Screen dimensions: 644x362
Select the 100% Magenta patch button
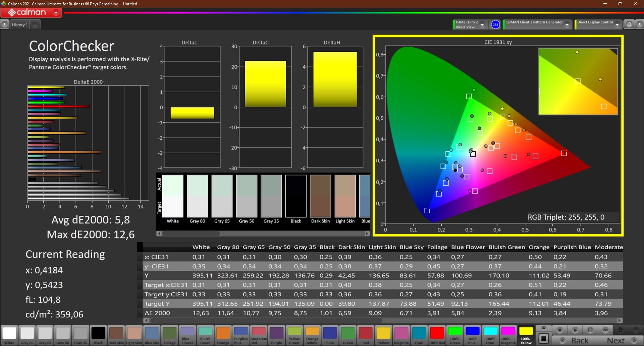pos(508,335)
